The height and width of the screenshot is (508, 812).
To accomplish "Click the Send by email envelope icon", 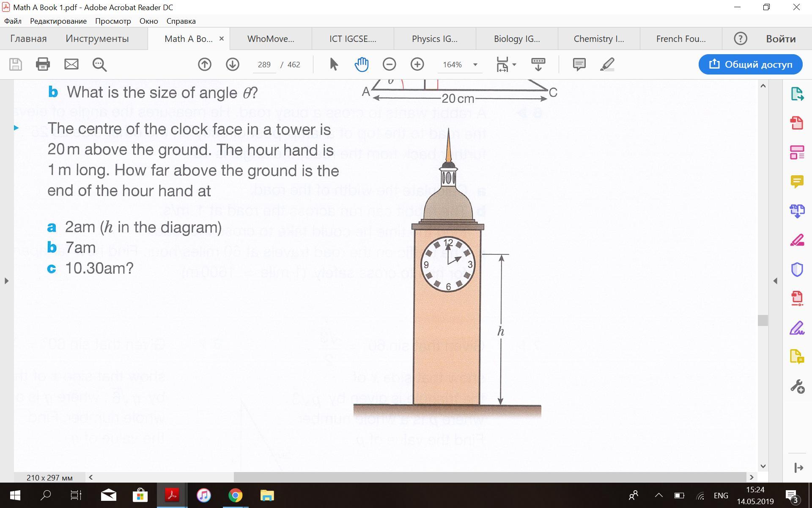I will click(71, 64).
